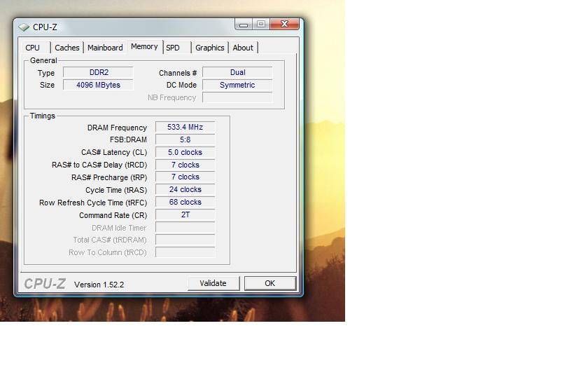Image resolution: width=588 pixels, height=368 pixels.
Task: Click the CPU-Z title bar icon
Action: [x=24, y=27]
